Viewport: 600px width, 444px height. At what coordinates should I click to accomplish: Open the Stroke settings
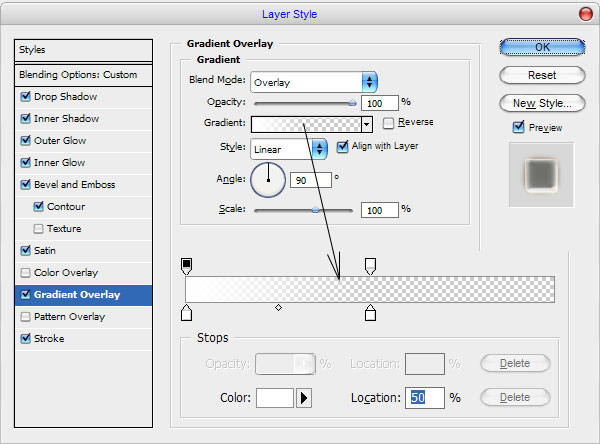[x=49, y=339]
